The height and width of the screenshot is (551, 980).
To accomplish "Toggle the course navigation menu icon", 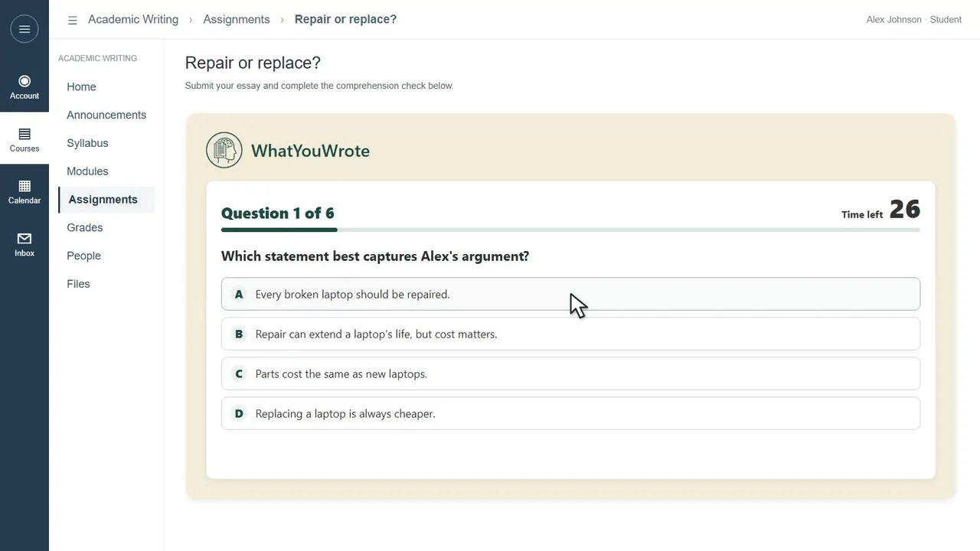I will [x=73, y=21].
